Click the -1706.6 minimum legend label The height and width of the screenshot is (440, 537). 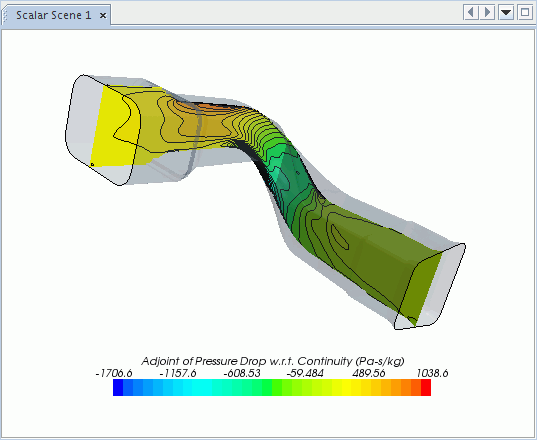(x=114, y=373)
